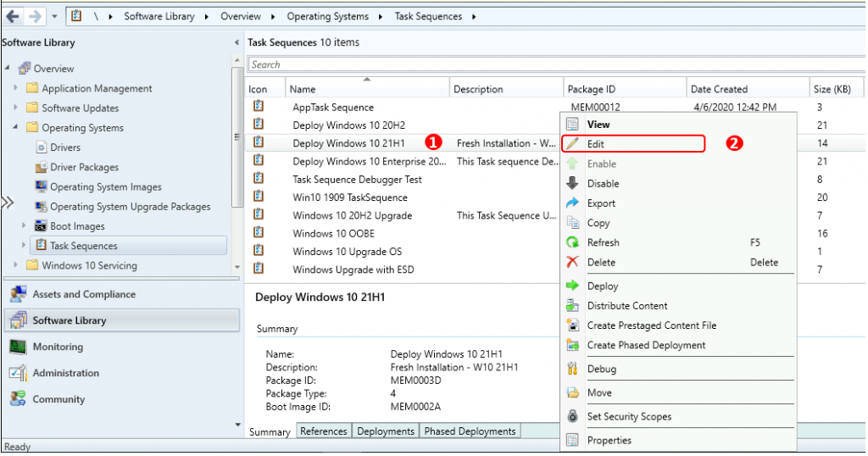Click the back navigation arrow
Image resolution: width=868 pixels, height=456 pixels.
coord(13,17)
